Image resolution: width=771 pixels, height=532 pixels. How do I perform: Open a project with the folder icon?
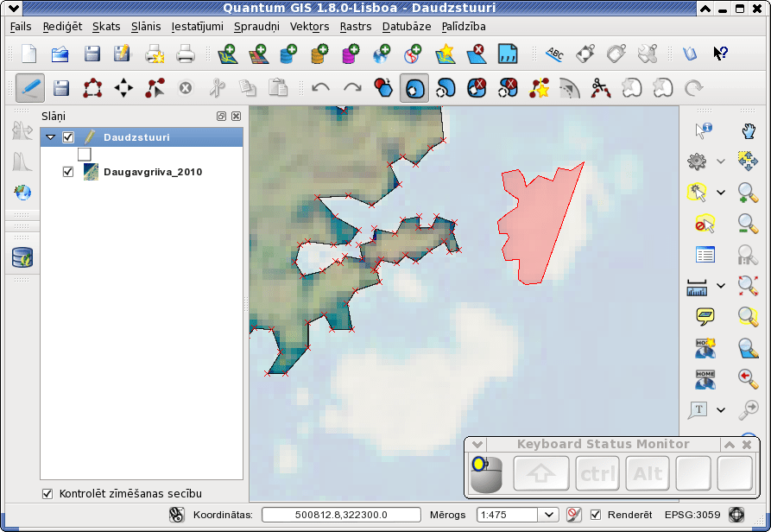(x=60, y=54)
